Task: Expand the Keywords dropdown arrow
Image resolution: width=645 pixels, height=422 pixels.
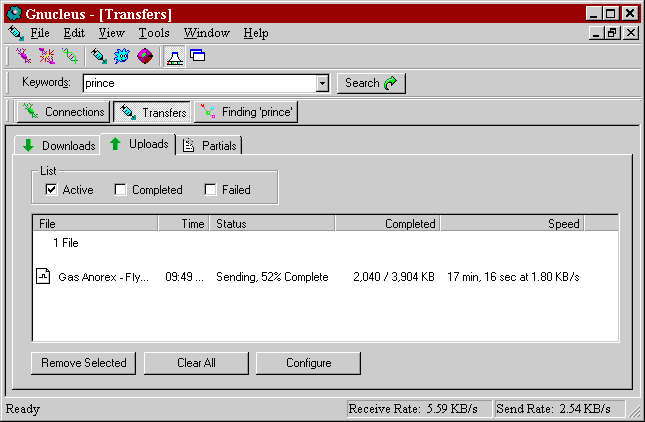Action: (322, 84)
